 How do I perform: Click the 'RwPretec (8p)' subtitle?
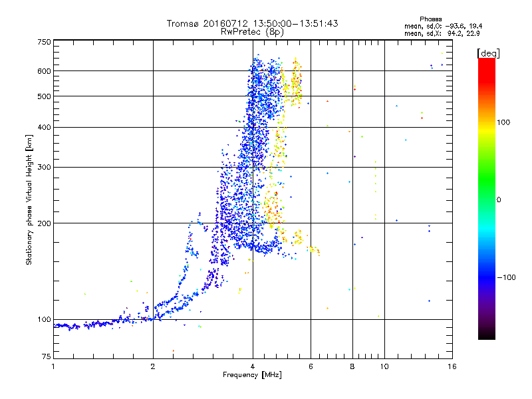pos(252,32)
